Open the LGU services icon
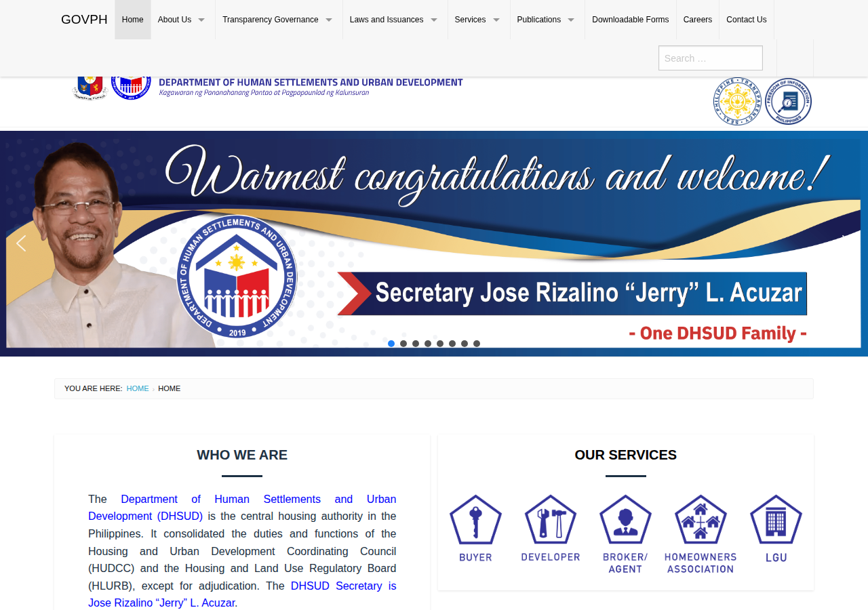The width and height of the screenshot is (868, 610). coord(776,529)
